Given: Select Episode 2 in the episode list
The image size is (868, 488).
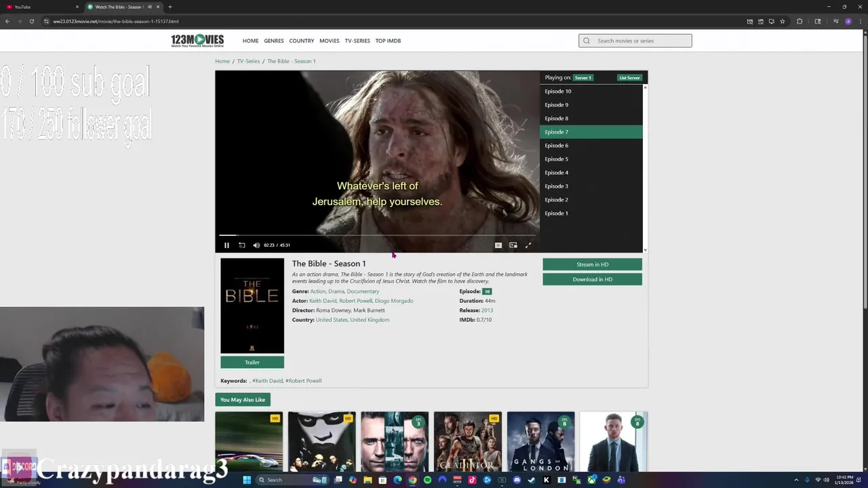Looking at the screenshot, I should [591, 199].
